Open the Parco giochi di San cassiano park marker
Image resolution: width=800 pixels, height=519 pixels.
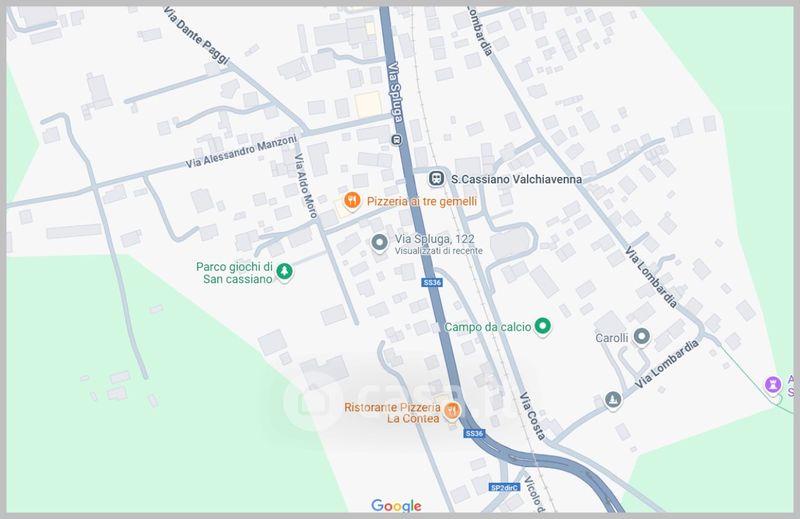click(285, 271)
